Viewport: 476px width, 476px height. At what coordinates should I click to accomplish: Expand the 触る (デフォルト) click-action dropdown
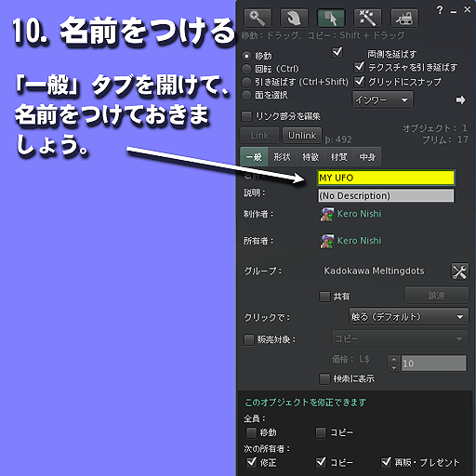point(408,317)
